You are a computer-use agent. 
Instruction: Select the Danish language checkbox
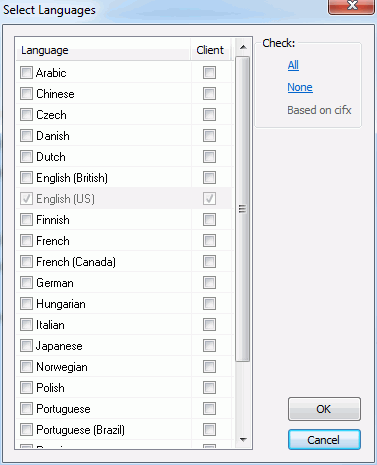click(26, 135)
